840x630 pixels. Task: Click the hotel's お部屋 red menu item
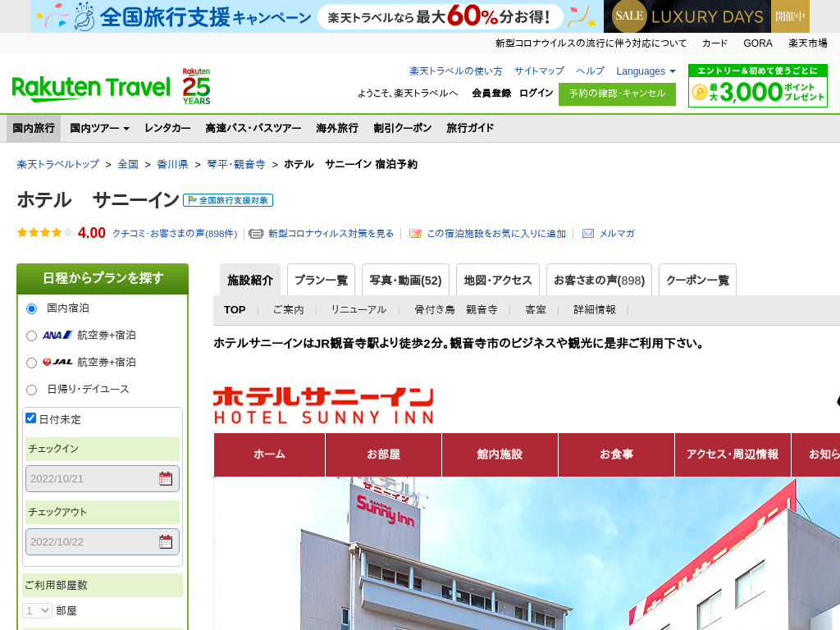click(384, 454)
